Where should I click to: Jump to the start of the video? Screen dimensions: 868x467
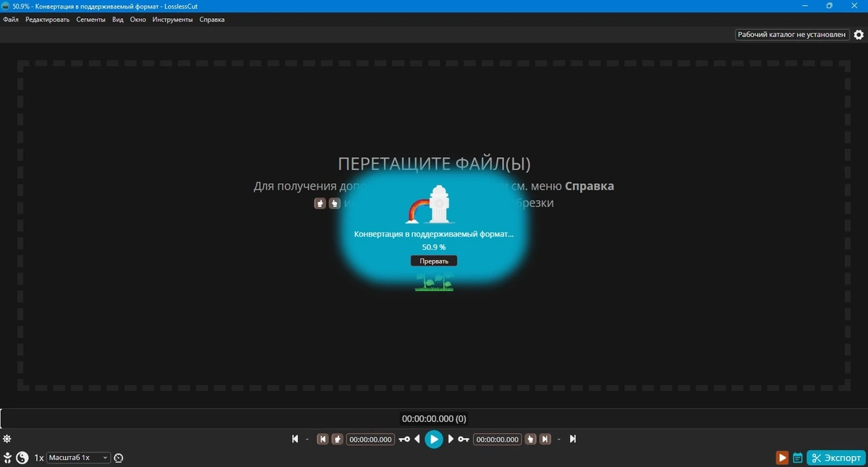click(x=295, y=439)
